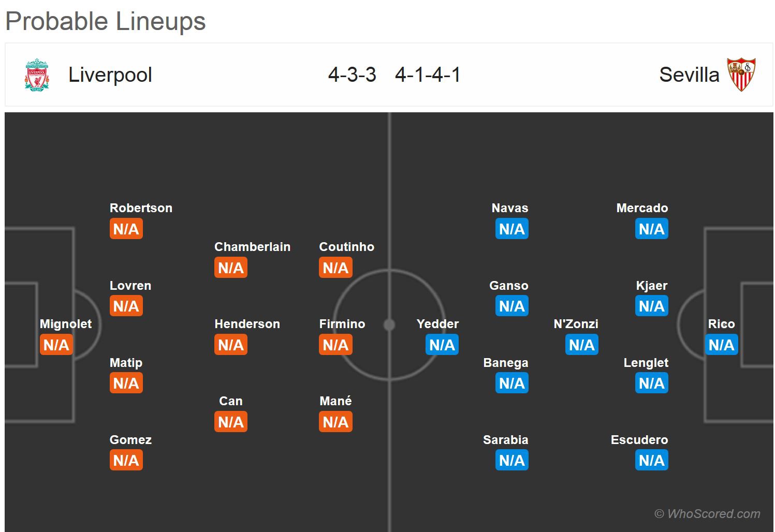Click the Mané player name
The image size is (775, 532).
pos(335,401)
